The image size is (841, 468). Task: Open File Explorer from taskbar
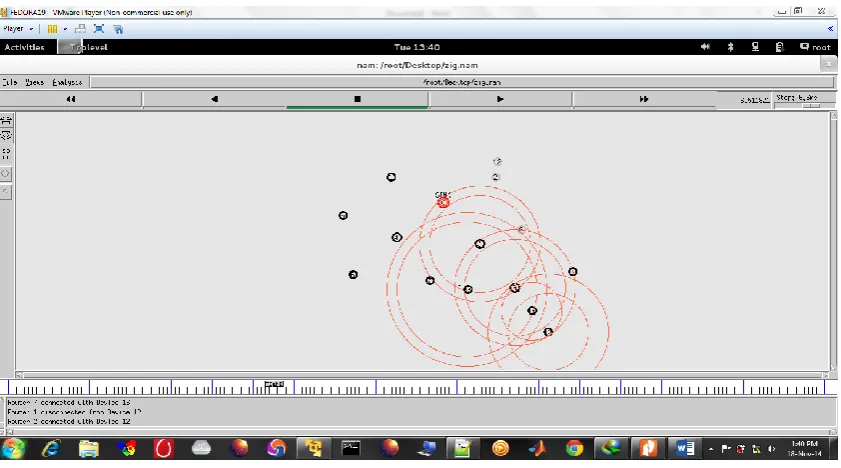pyautogui.click(x=88, y=448)
